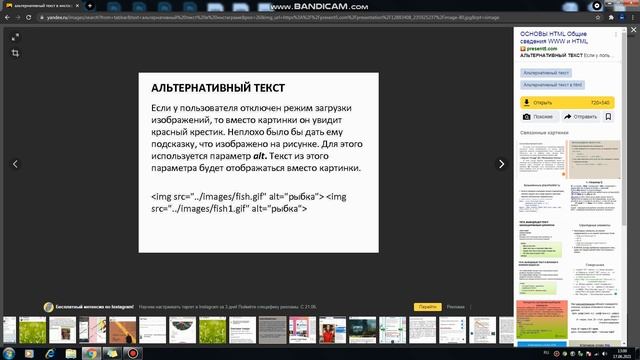The width and height of the screenshot is (640, 360).
Task: Click the main slide image 'АЛЬТЕРНАТИВНЫЙ ТЕКСТ'
Action: point(258,162)
